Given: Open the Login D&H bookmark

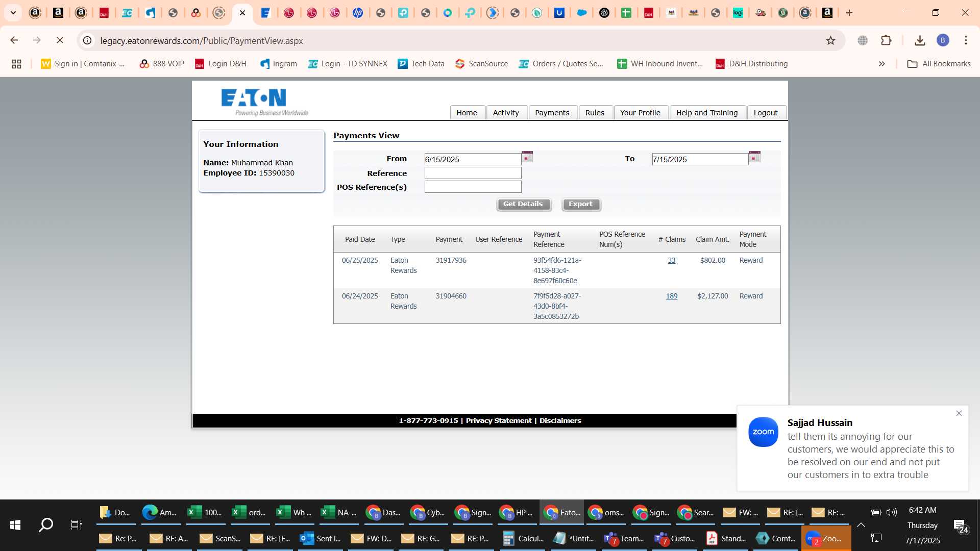Looking at the screenshot, I should tap(221, 64).
